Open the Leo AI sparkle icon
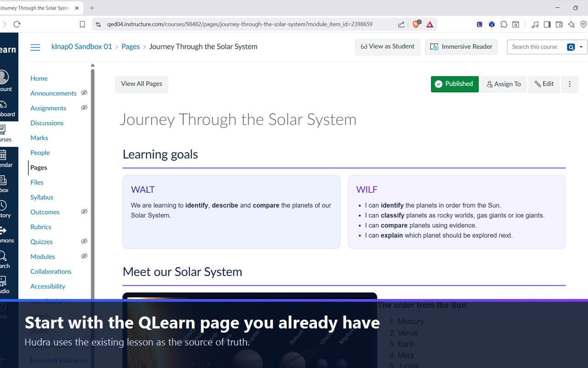The image size is (588, 368). tap(571, 24)
